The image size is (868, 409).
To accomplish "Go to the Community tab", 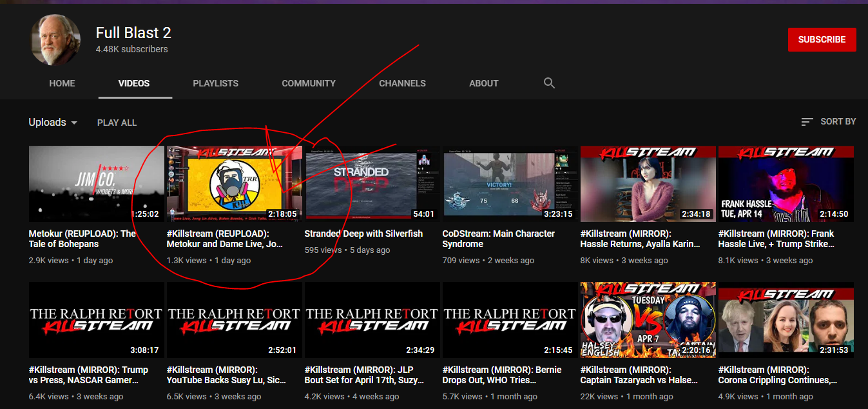I will point(309,83).
